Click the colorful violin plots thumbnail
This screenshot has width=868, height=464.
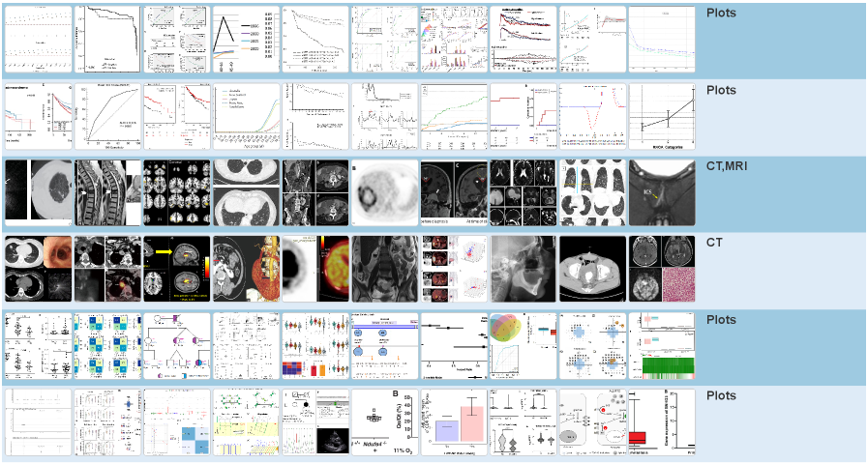click(x=315, y=345)
